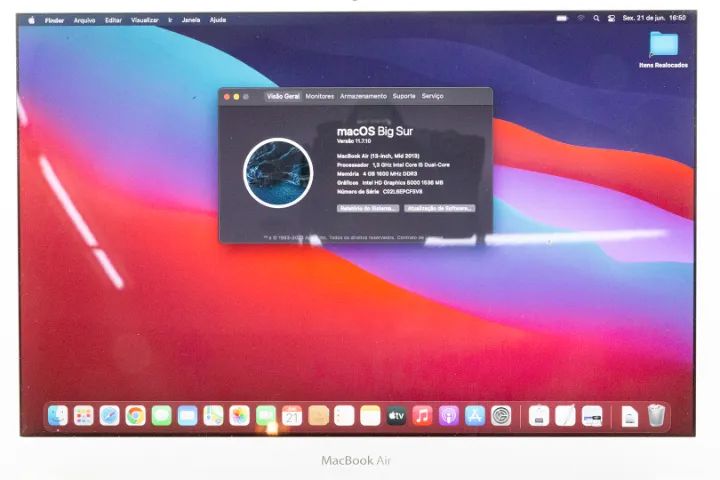
Task: Launch Podcasts from the Dock
Action: 449,416
